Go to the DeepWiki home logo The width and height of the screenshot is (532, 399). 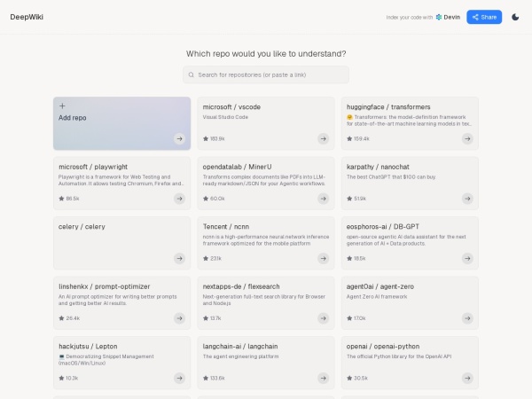(x=27, y=17)
